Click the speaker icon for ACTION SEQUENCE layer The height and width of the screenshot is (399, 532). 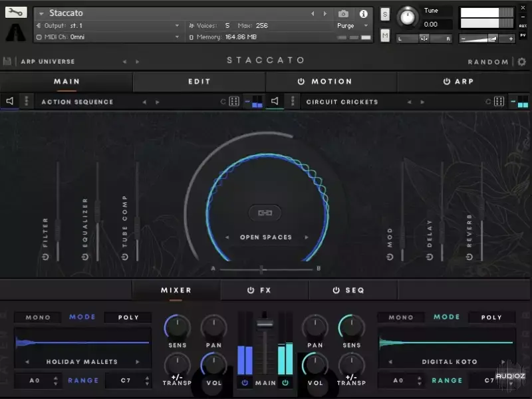(x=10, y=101)
